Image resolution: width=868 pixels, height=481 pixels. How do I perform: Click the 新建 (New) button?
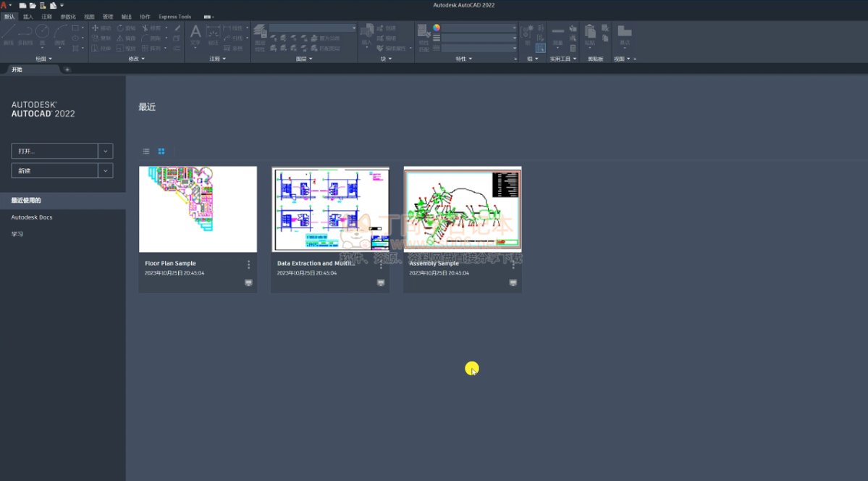(54, 170)
